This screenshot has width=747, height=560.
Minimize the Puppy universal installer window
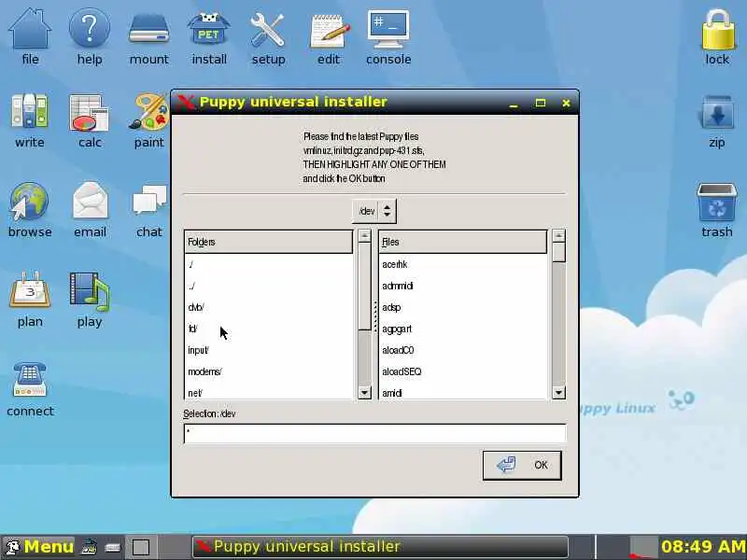[x=514, y=104]
